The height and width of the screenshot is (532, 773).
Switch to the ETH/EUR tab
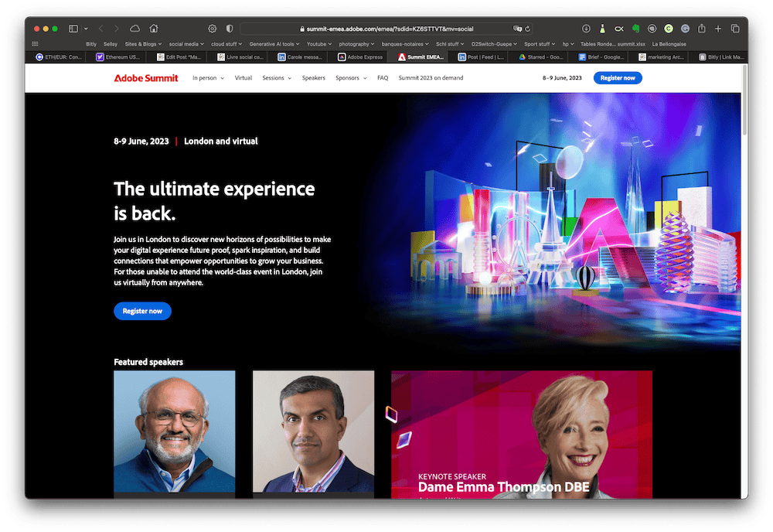click(x=59, y=57)
